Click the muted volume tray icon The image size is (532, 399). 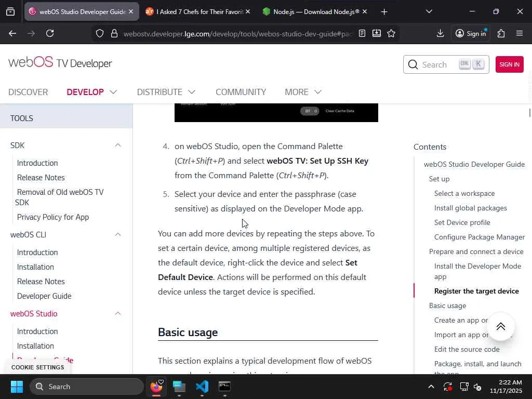point(477,387)
